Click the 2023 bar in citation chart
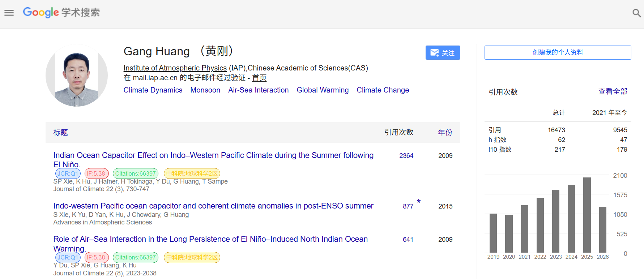Screen dimensions: 644x279 point(556,221)
